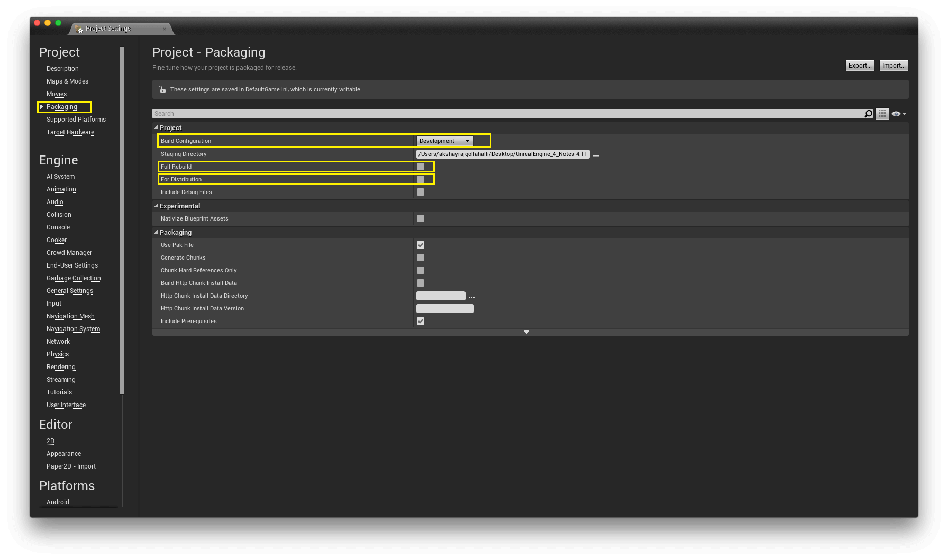Click the lock icon next to DefaultGame.ini notice

pos(162,89)
